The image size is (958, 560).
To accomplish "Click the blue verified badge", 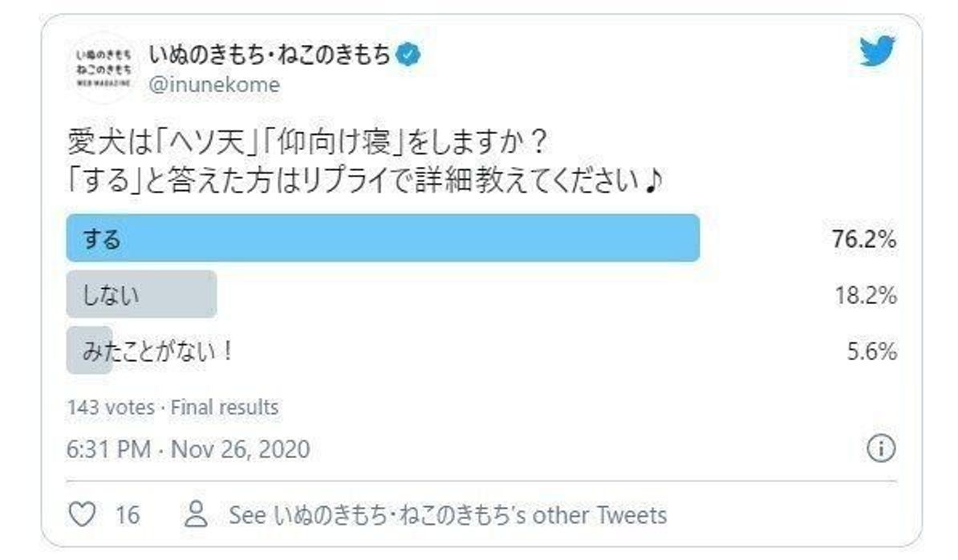I will pos(411,55).
